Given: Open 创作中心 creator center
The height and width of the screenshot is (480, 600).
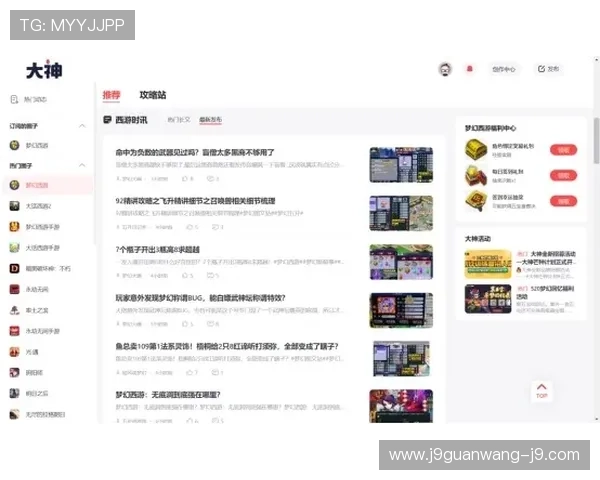Looking at the screenshot, I should pos(504,69).
